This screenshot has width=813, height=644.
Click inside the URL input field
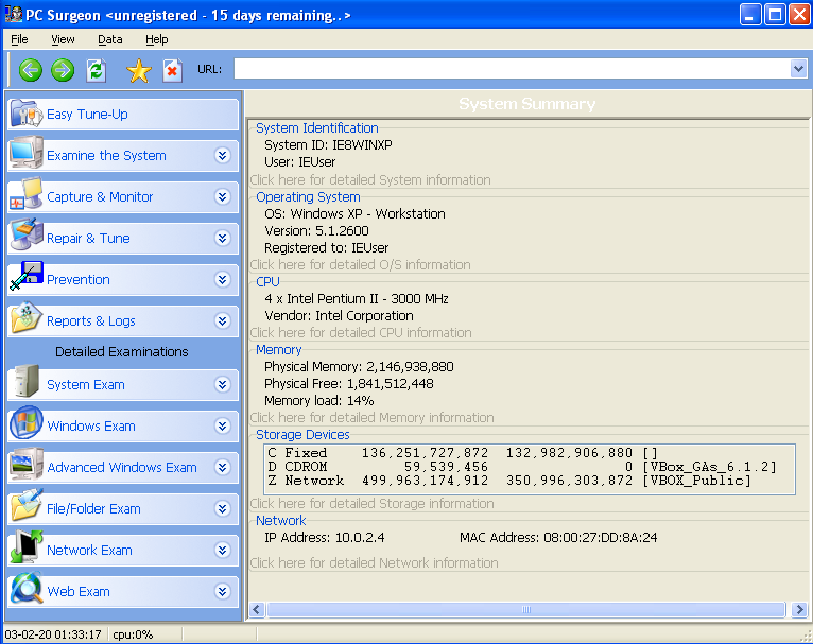coord(512,68)
